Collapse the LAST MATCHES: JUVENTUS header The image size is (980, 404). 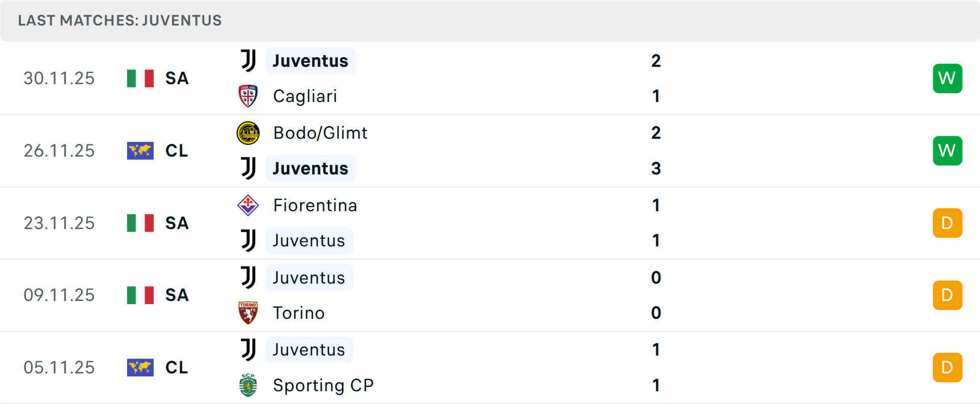coord(120,20)
